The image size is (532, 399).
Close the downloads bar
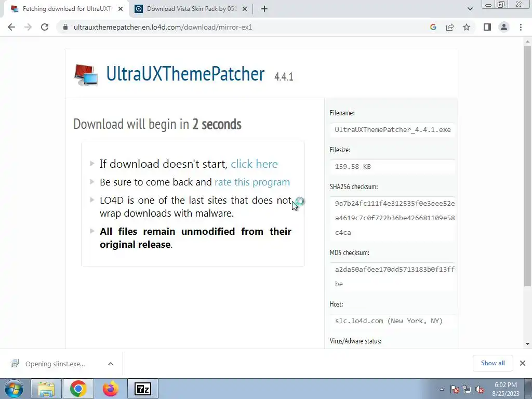(x=523, y=363)
